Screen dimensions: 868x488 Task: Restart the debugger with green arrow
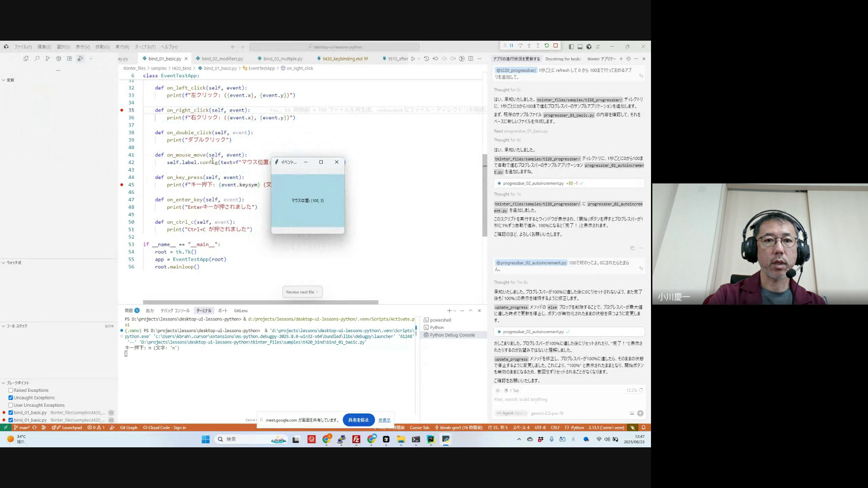(547, 46)
